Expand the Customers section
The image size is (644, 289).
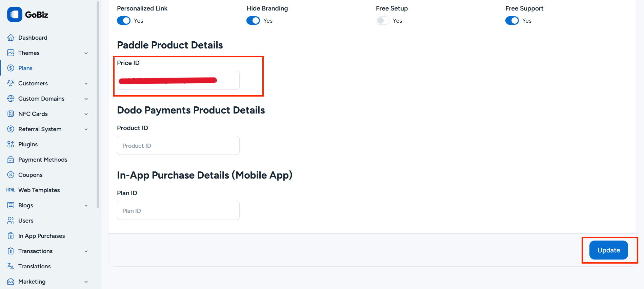(33, 83)
